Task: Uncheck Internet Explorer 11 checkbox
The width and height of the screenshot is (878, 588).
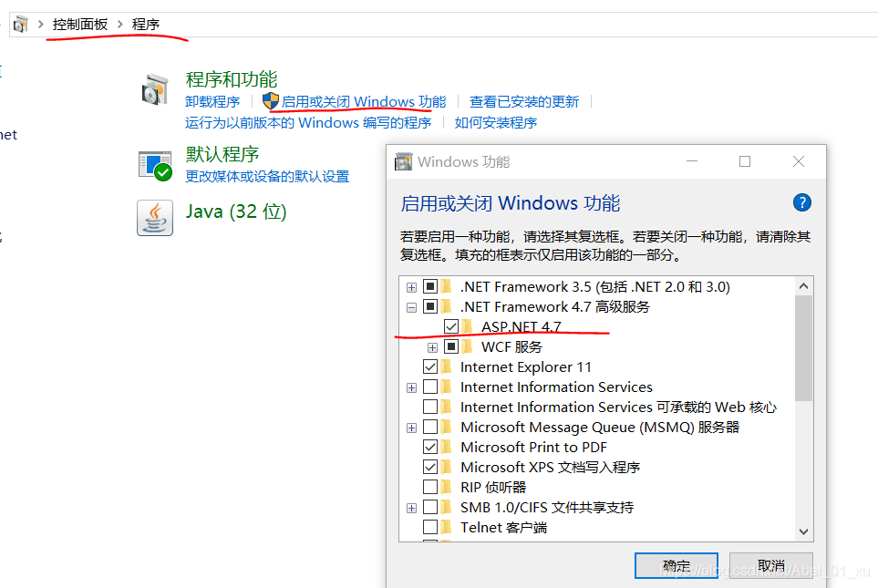Action: coord(430,366)
